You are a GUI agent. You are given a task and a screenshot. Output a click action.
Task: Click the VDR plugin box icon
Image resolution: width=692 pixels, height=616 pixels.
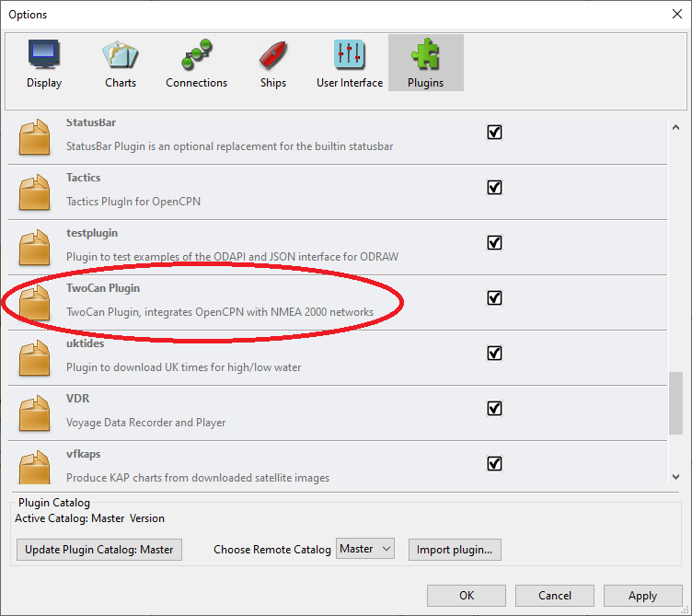pyautogui.click(x=35, y=413)
